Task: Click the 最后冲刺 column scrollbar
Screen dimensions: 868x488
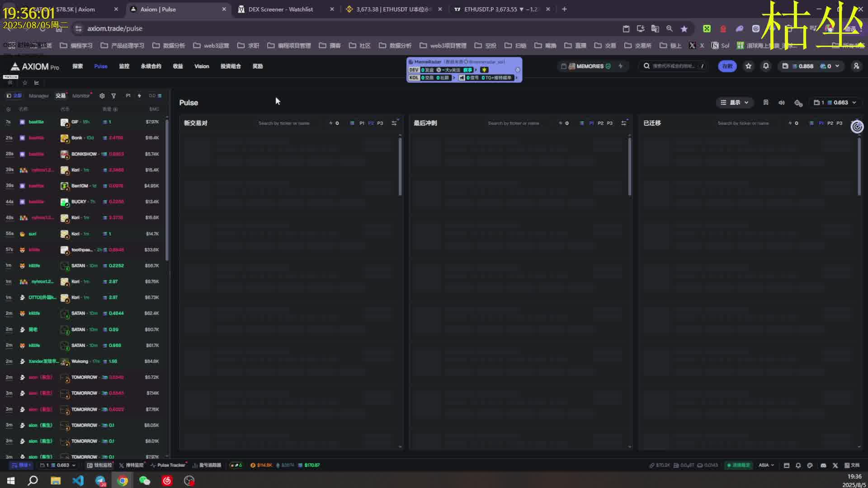Action: (630, 166)
